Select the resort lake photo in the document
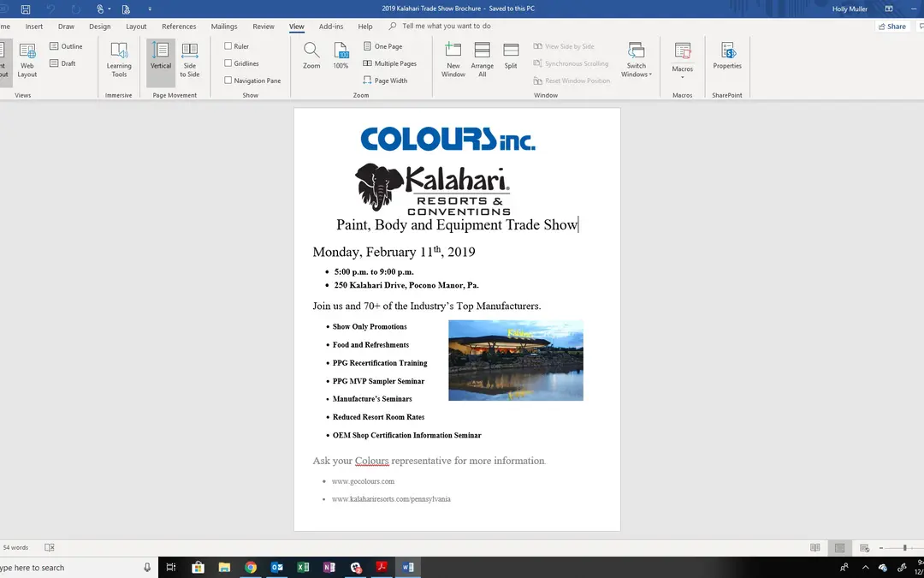924x578 pixels. [516, 361]
